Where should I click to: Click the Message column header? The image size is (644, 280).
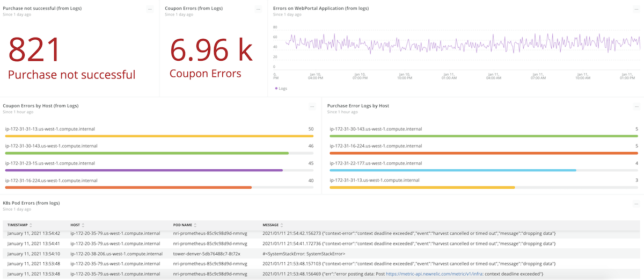(271, 225)
